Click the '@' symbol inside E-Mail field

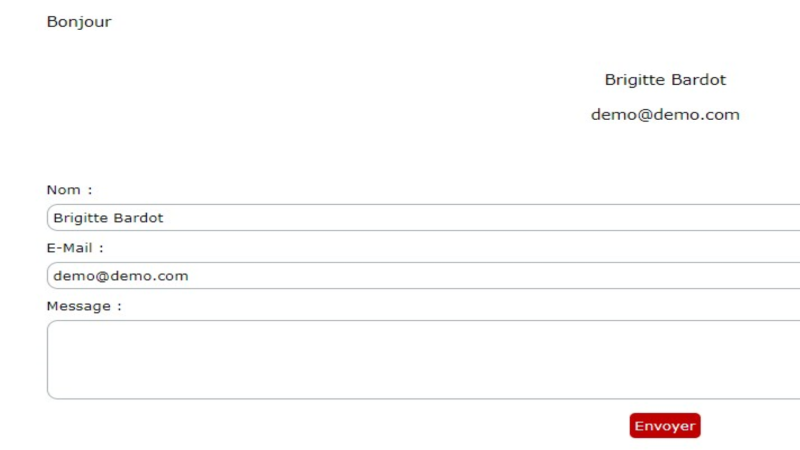103,276
